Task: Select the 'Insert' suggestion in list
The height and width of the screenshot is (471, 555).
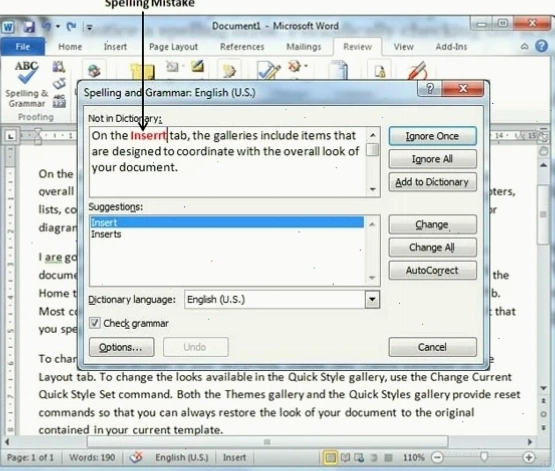Action: tap(227, 222)
